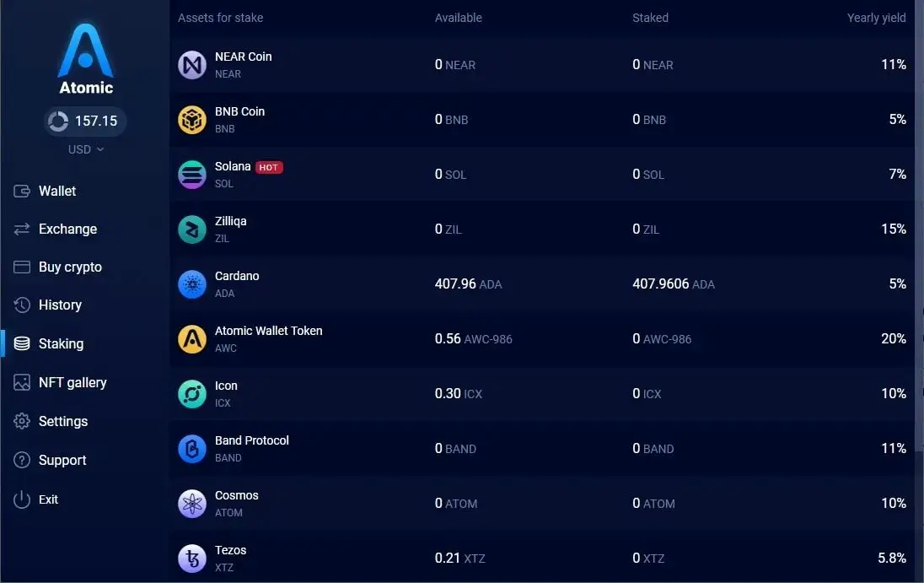Click the Band Protocol icon
This screenshot has width=924, height=583.
192,449
